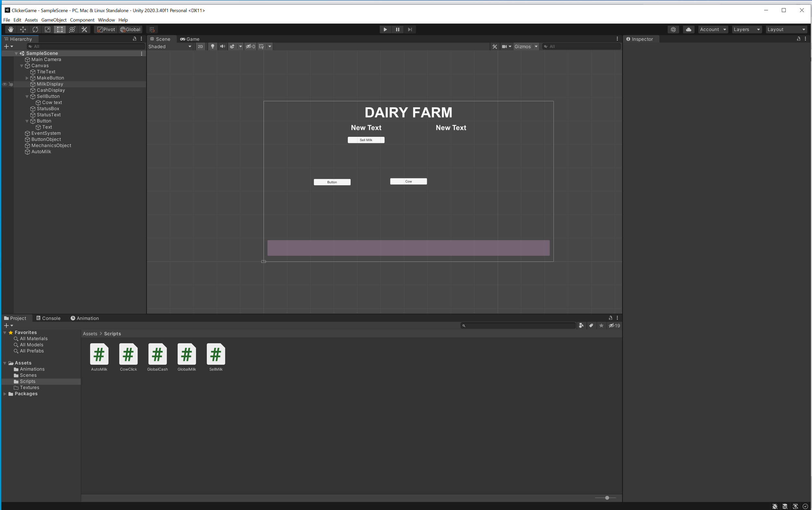Toggle scene visibility of hidden objects
Image resolution: width=812 pixels, height=510 pixels.
point(250,46)
